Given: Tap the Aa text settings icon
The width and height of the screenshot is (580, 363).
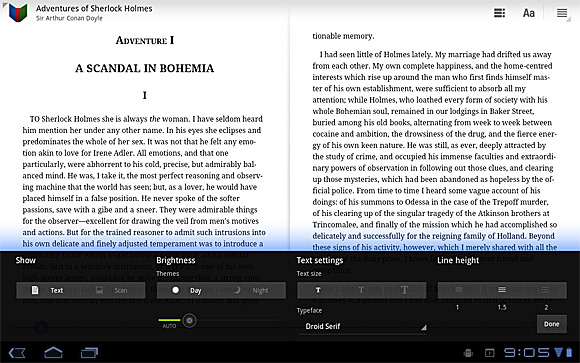Looking at the screenshot, I should pos(529,13).
